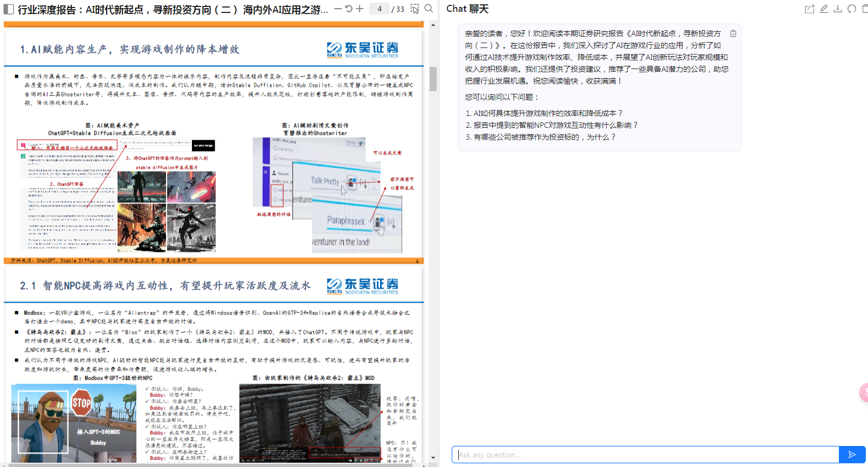Click the 骑马与砍杀2 MOD screenshot

click(x=310, y=423)
